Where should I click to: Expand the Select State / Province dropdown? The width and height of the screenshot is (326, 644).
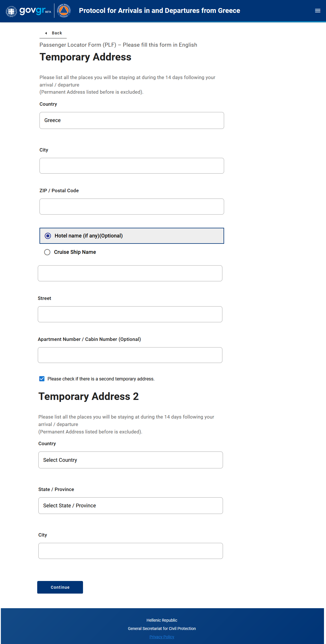(x=131, y=506)
